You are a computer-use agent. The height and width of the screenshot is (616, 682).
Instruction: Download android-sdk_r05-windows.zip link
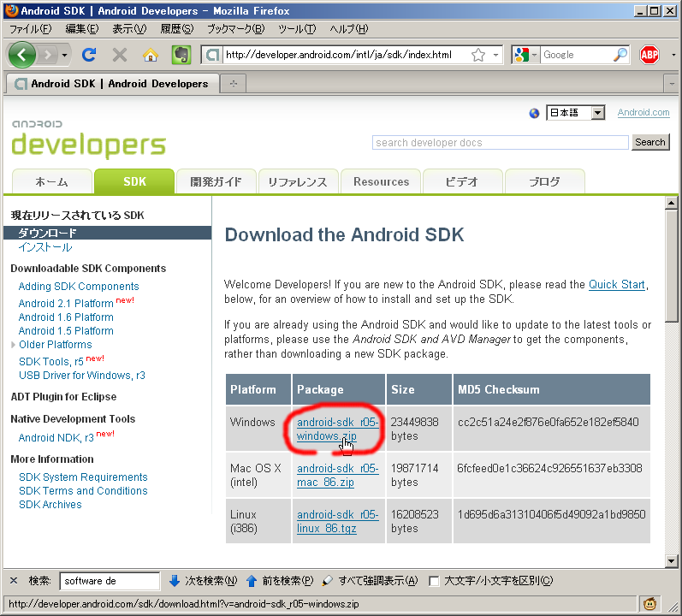click(337, 429)
